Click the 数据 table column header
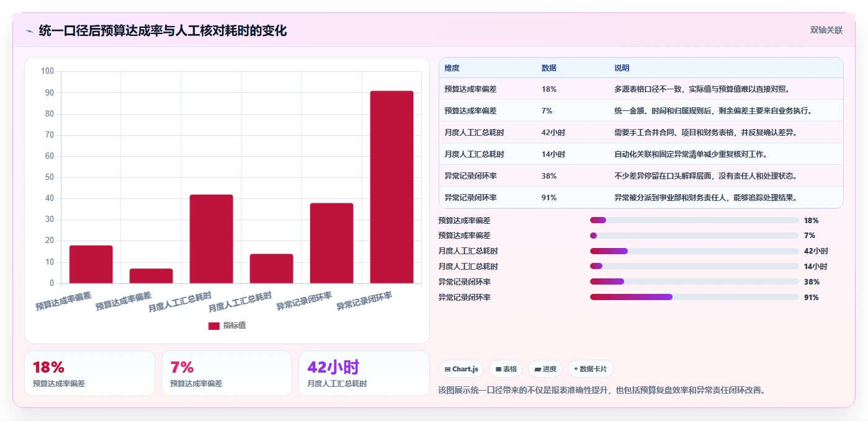The height and width of the screenshot is (421, 868). pyautogui.click(x=548, y=68)
